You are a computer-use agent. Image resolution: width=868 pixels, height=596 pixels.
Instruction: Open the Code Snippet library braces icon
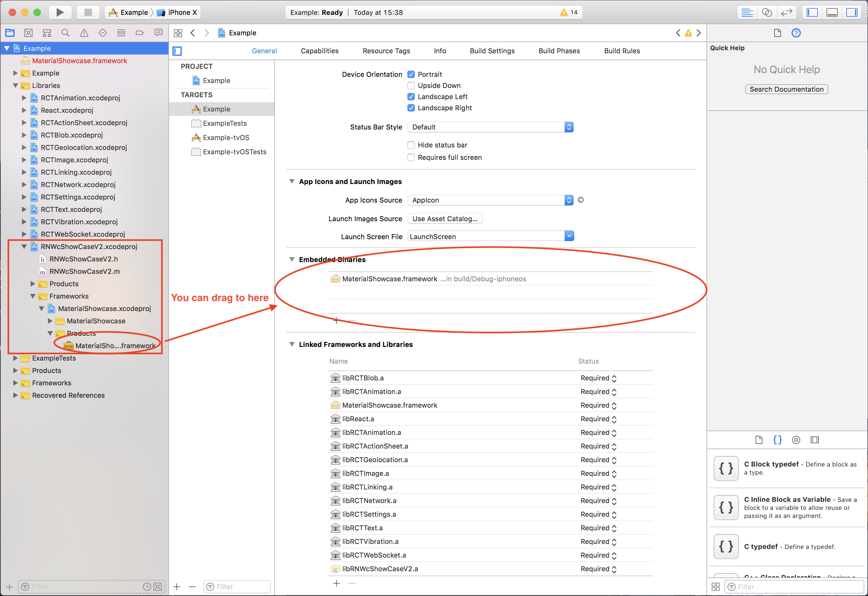(777, 440)
